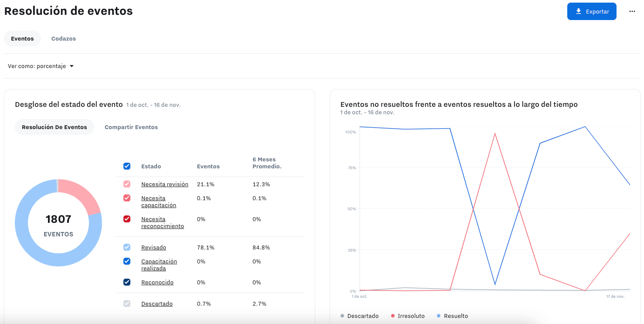Click the Irresoluto legend item
This screenshot has width=644, height=324.
point(408,316)
